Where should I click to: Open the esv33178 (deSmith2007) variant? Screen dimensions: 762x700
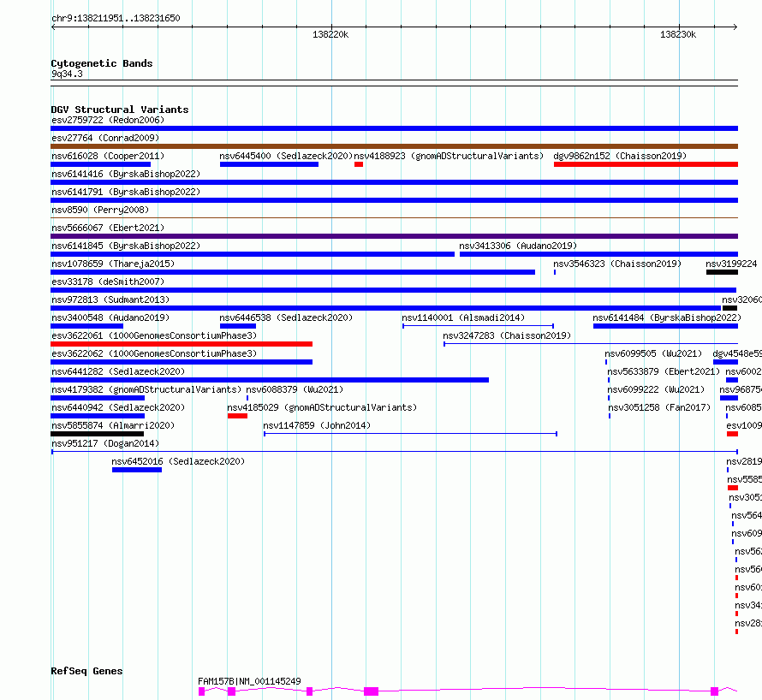(394, 290)
